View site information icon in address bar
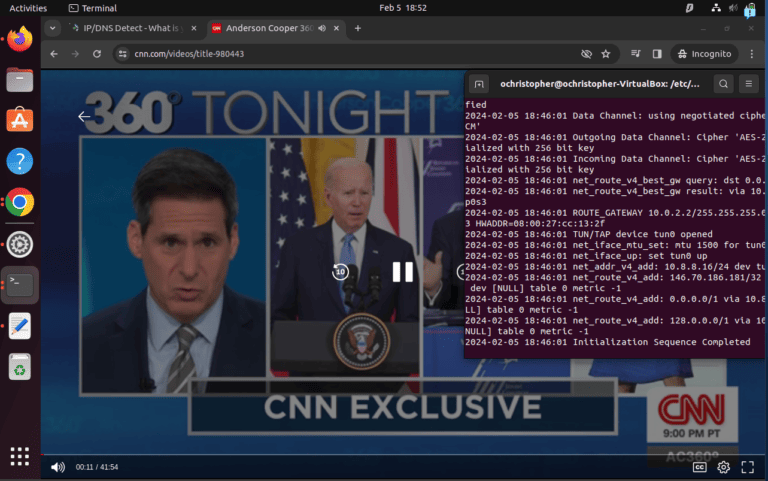This screenshot has width=768, height=481. click(x=122, y=54)
